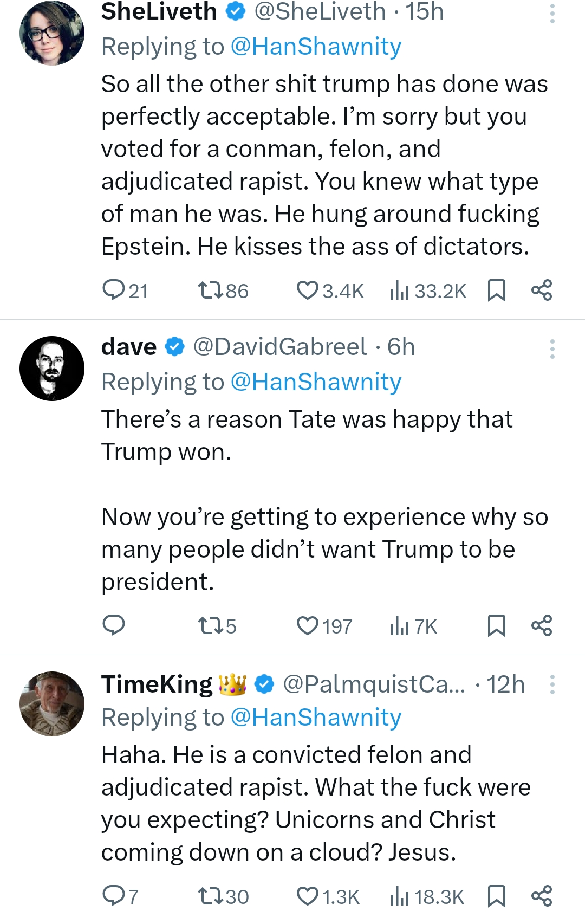585x924 pixels.
Task: Open the @DavidGabreel profile handle
Action: 280,347
